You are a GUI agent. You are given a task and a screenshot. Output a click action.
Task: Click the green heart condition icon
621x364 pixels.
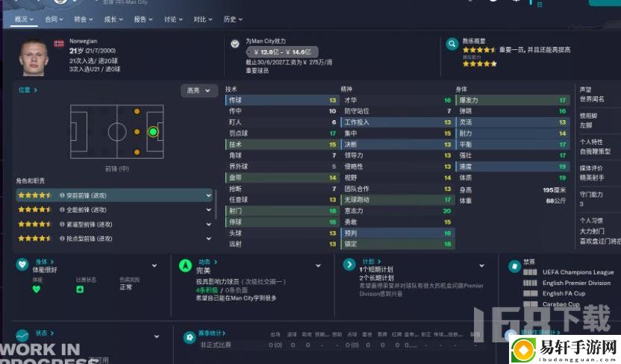(x=37, y=289)
